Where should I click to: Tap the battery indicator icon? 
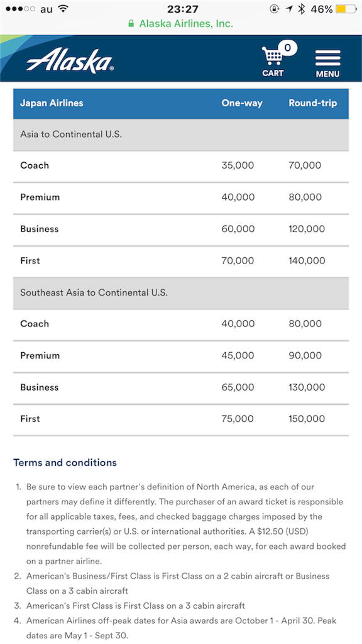pyautogui.click(x=346, y=9)
